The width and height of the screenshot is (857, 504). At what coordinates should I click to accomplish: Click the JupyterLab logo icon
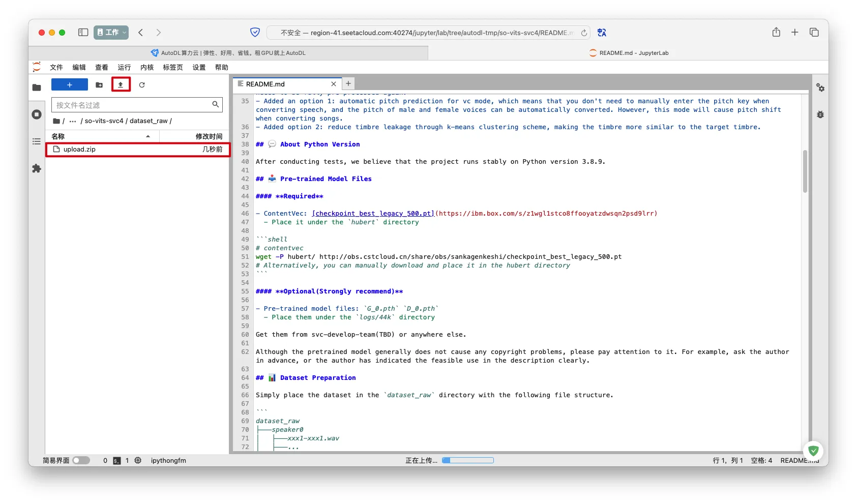tap(37, 67)
